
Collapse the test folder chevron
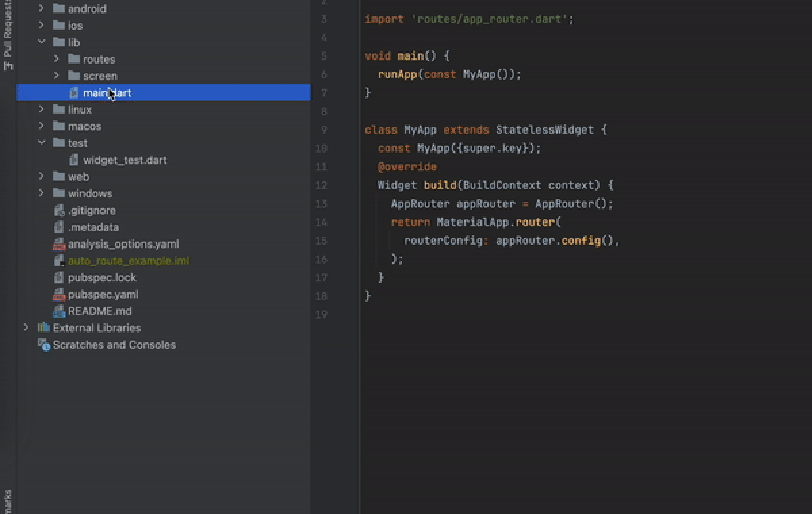tap(41, 143)
